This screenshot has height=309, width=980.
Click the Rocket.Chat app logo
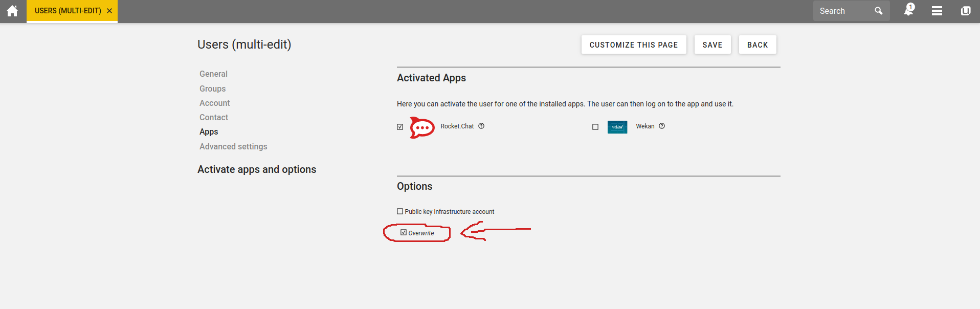(x=422, y=127)
